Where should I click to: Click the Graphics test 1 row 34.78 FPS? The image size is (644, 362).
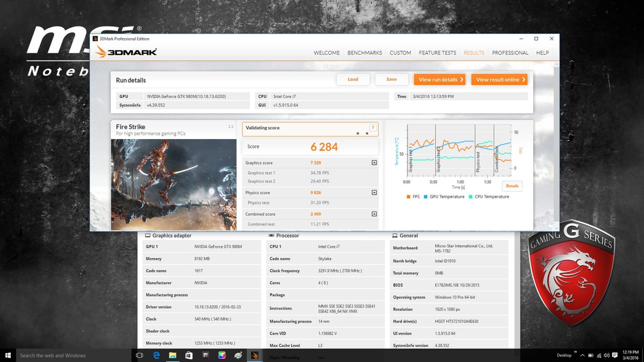tap(310, 173)
